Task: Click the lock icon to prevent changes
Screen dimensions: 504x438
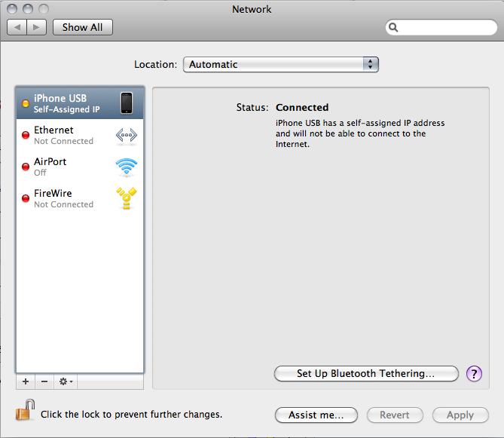Action: (x=25, y=410)
